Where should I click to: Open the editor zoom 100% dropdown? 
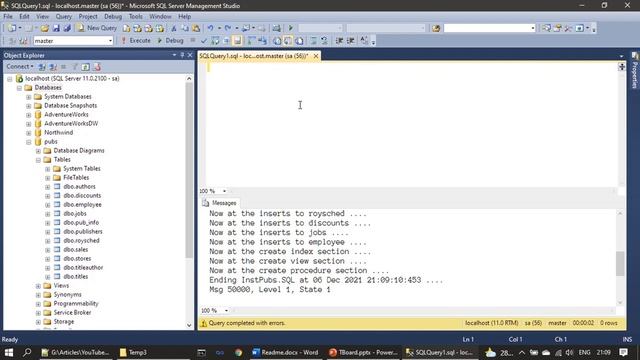point(224,191)
